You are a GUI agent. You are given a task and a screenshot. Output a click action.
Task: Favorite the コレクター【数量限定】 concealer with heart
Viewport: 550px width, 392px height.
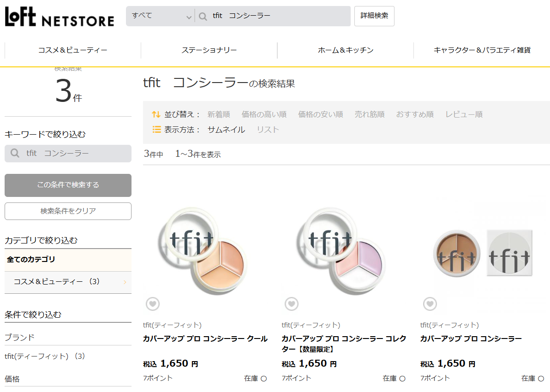coord(292,303)
